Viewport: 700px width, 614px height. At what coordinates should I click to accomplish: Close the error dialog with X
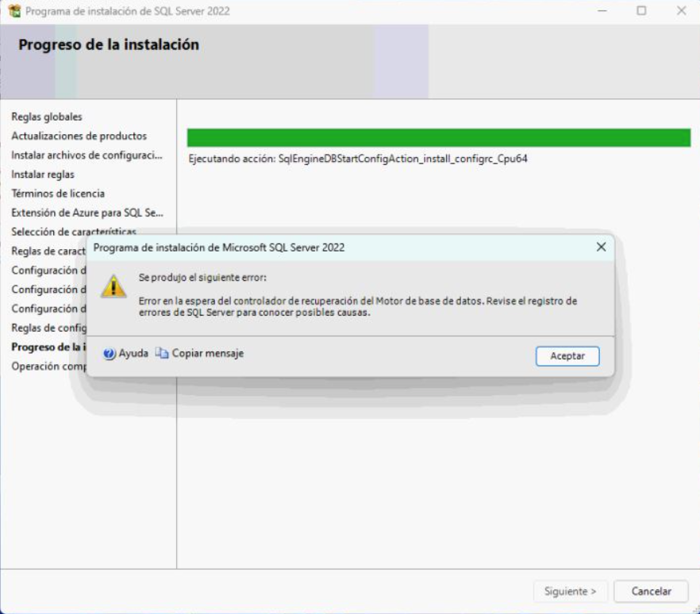602,247
